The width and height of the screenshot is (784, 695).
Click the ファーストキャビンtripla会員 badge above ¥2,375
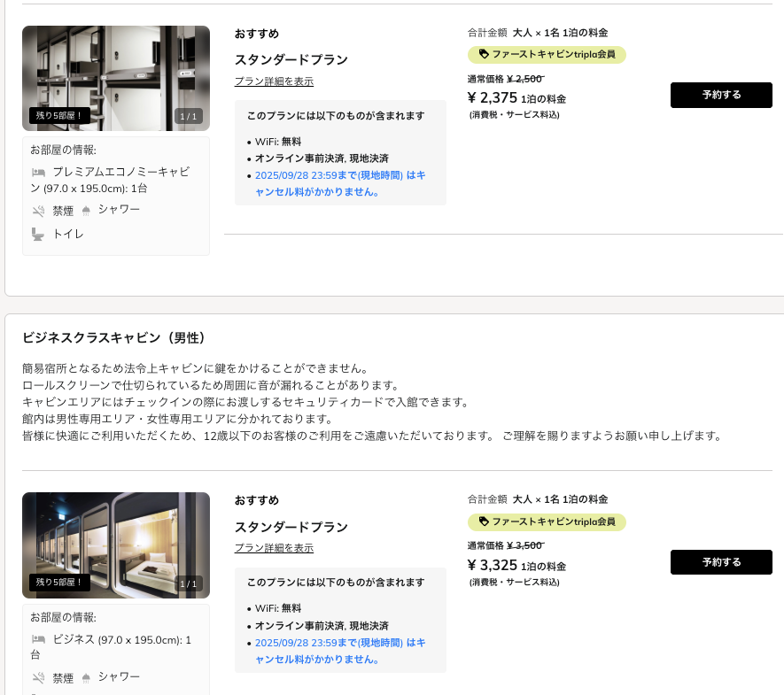[547, 55]
